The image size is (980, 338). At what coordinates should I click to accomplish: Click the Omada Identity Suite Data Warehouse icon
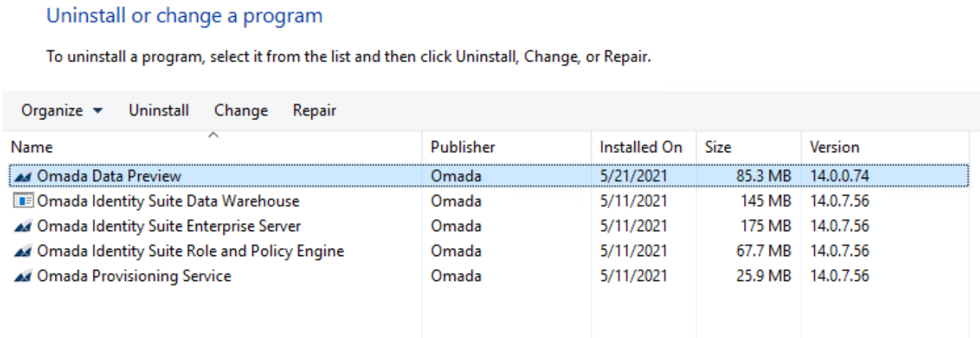click(x=23, y=200)
